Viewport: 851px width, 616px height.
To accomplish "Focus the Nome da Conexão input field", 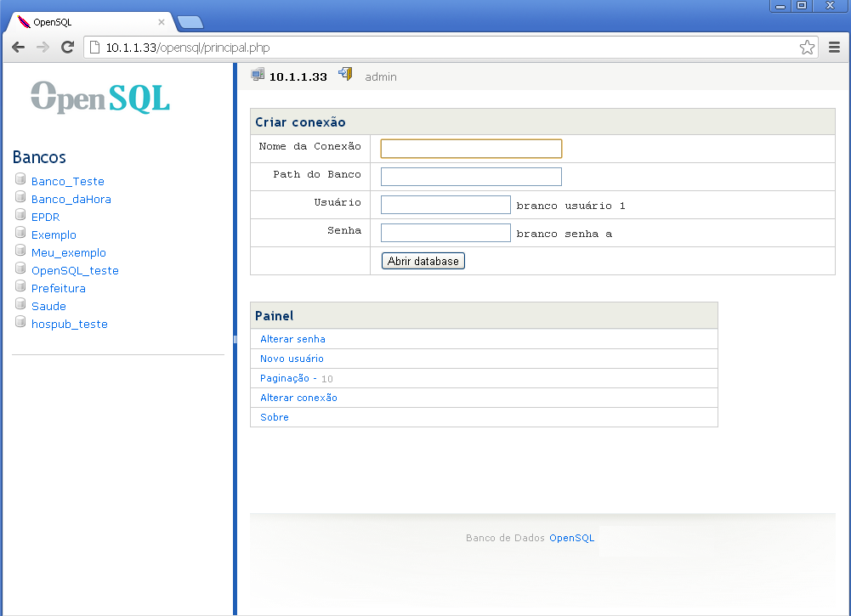I will point(471,149).
